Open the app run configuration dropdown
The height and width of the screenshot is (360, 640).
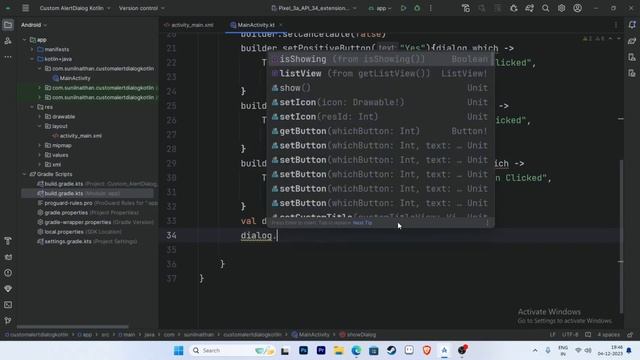tap(380, 8)
